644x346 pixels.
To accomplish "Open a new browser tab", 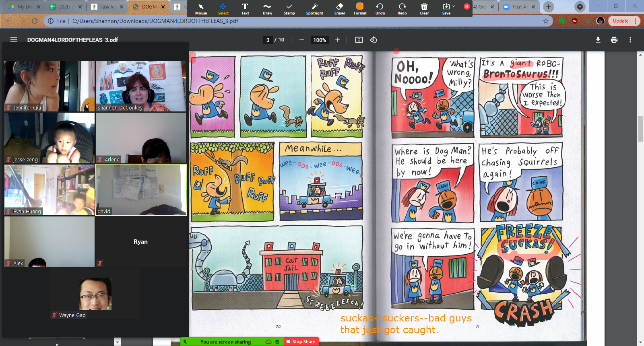I will tap(548, 7).
